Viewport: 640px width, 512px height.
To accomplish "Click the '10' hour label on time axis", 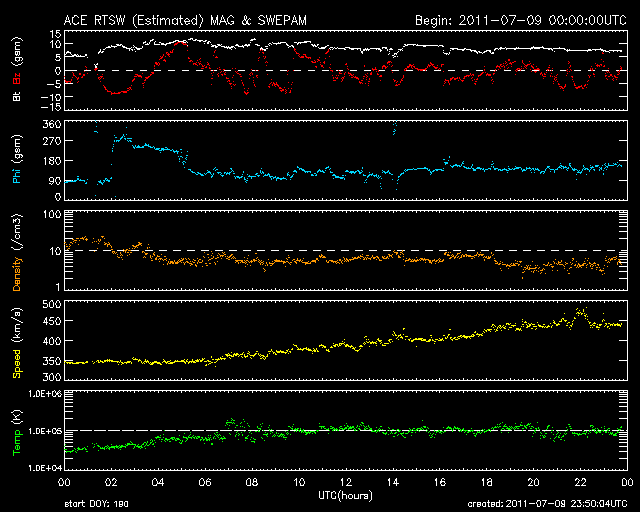I will click(x=299, y=483).
